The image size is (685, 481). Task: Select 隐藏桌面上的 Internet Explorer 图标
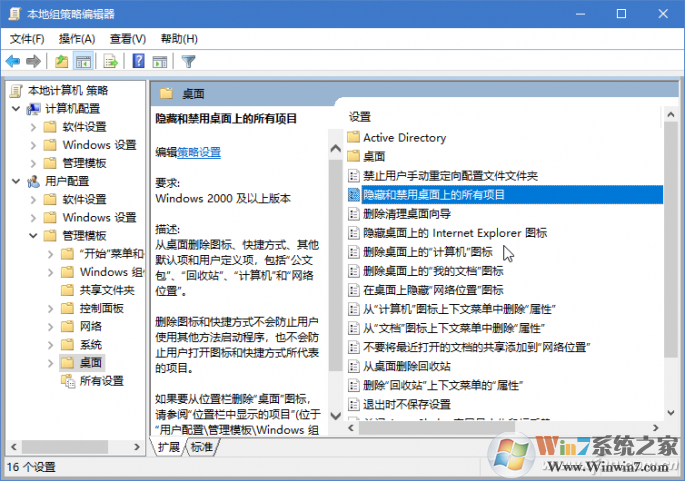point(455,233)
